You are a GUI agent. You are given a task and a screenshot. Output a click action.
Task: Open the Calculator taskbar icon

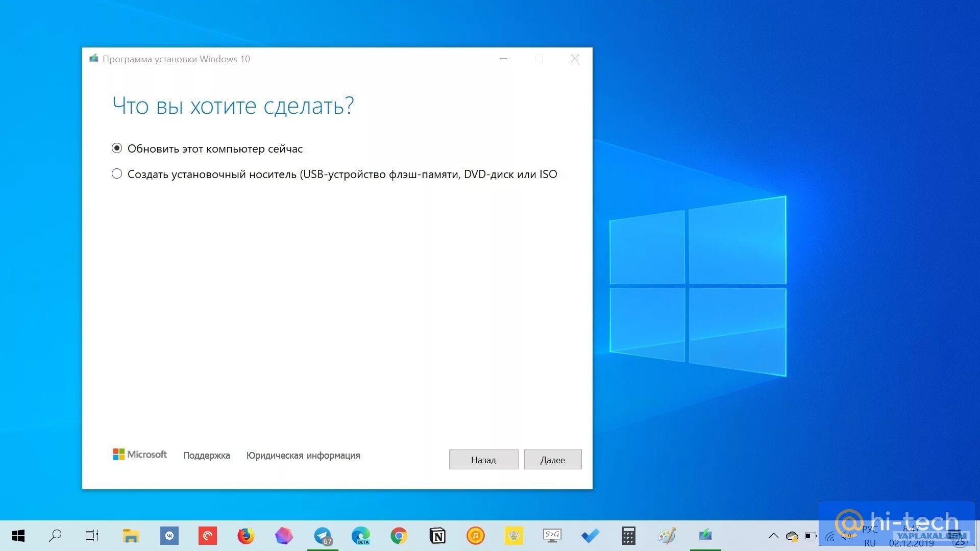tap(628, 536)
